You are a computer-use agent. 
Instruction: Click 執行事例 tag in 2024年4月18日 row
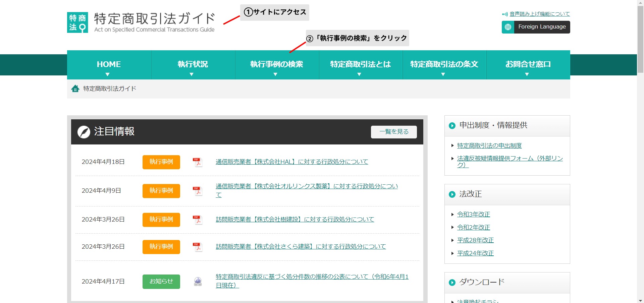point(161,162)
